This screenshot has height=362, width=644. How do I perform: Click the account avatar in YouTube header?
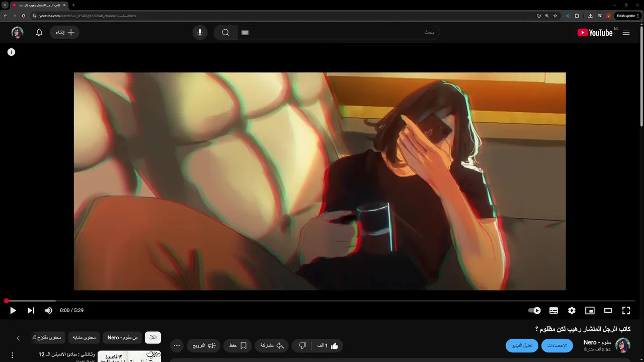click(18, 32)
